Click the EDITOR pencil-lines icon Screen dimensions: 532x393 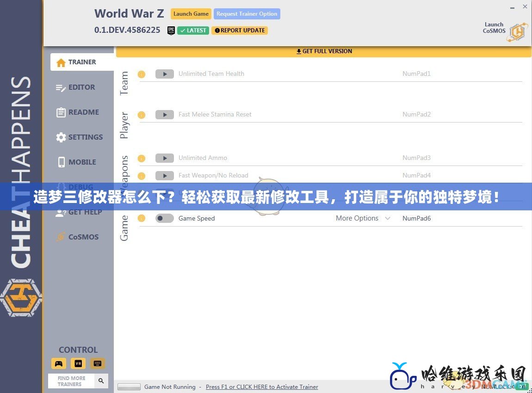pyautogui.click(x=61, y=88)
